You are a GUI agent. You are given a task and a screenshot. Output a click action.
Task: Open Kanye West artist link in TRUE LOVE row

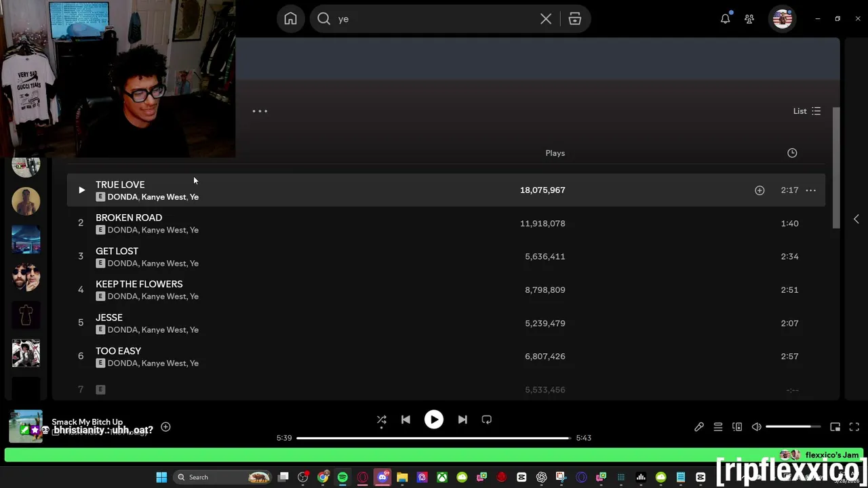click(x=163, y=197)
